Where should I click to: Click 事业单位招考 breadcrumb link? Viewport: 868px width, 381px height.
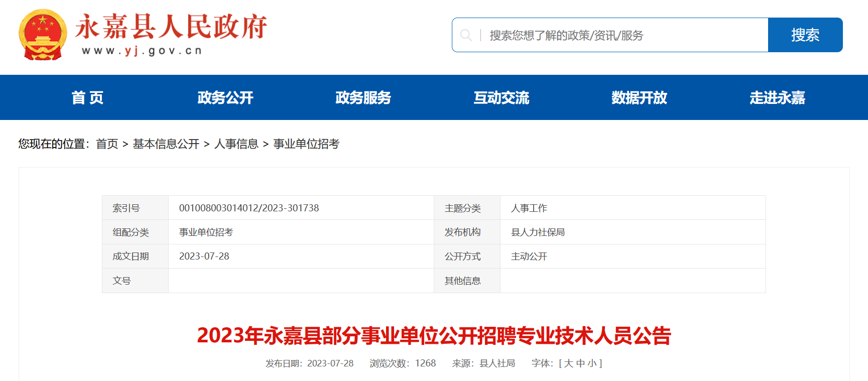[x=306, y=144]
